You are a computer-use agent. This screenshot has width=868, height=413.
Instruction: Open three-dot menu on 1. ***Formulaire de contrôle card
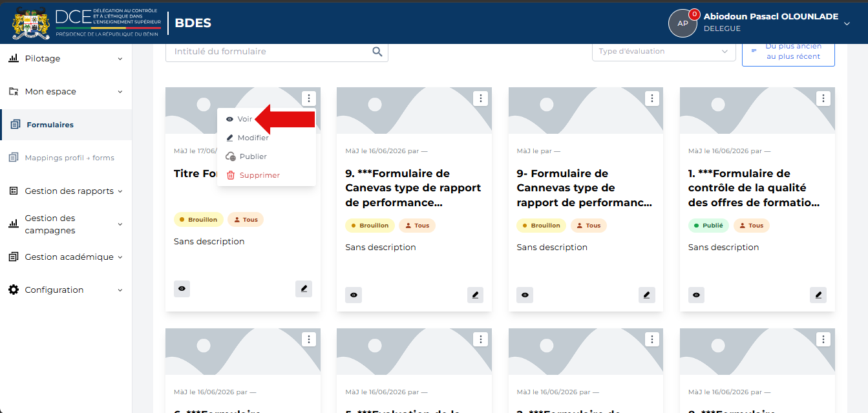(823, 98)
